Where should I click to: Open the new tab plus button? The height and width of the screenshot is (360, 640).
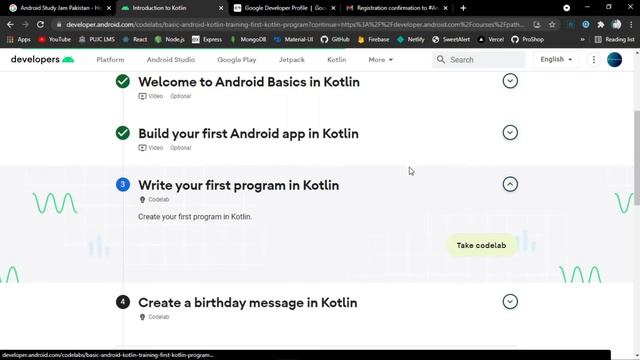(463, 8)
